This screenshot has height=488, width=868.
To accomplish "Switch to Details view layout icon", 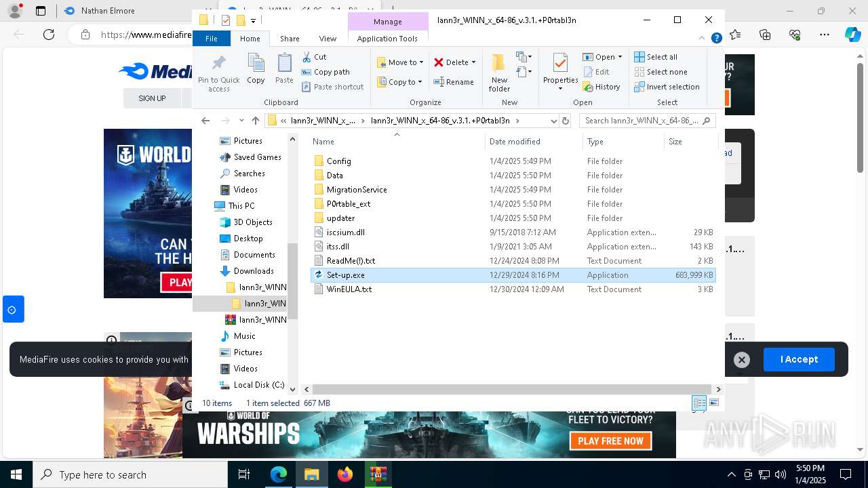I will (x=698, y=403).
